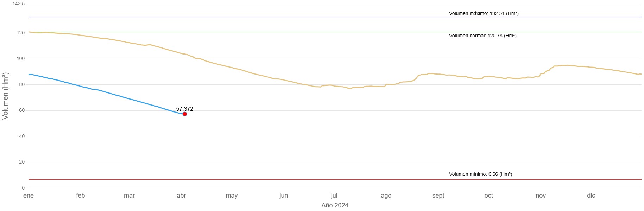
Task: Click the Volumen mínimo 6.66 label
Action: pos(480,174)
